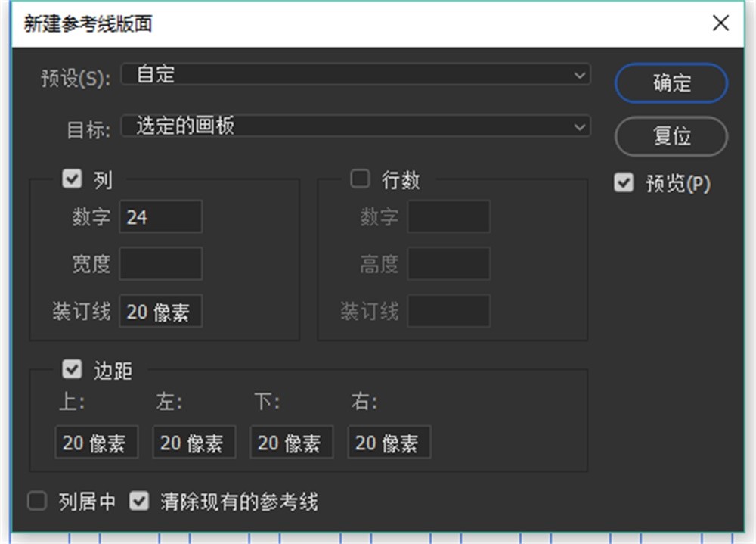
Task: Disable the 边距 margin checkbox
Action: [72, 369]
